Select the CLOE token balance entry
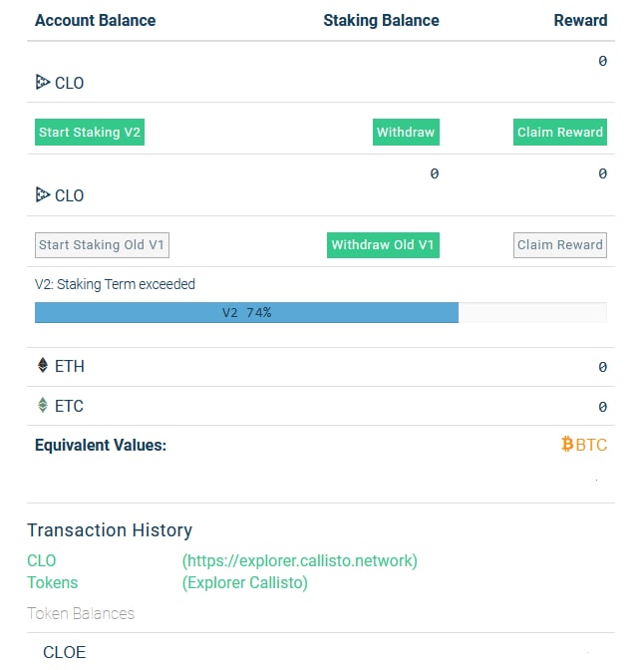This screenshot has height=670, width=644. [65, 652]
